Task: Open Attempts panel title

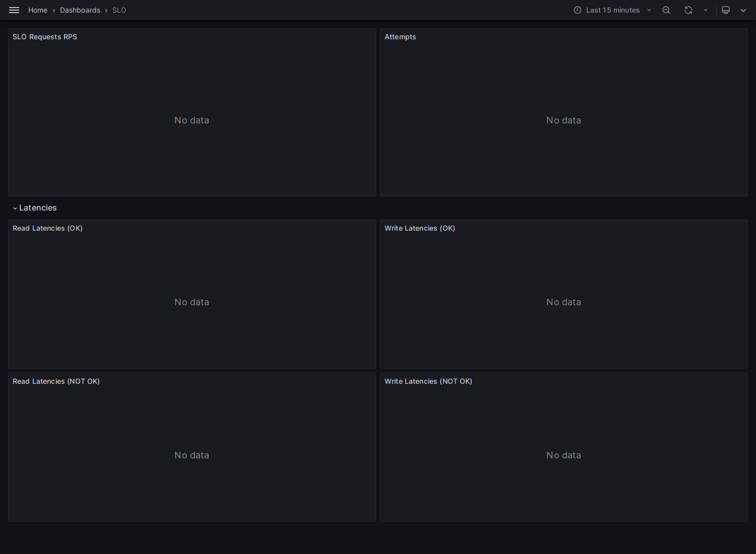Action: [400, 37]
